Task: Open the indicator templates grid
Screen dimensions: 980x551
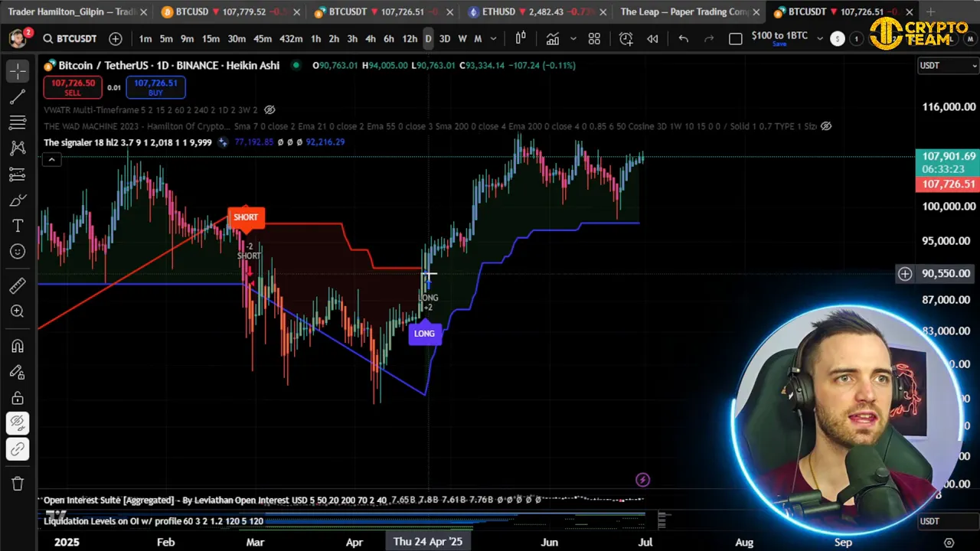Action: 594,39
